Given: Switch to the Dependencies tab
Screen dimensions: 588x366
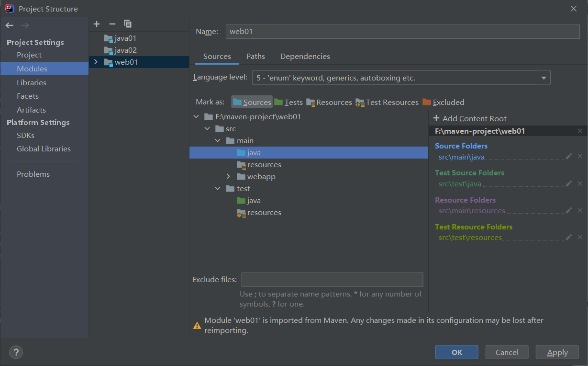Looking at the screenshot, I should (x=305, y=57).
